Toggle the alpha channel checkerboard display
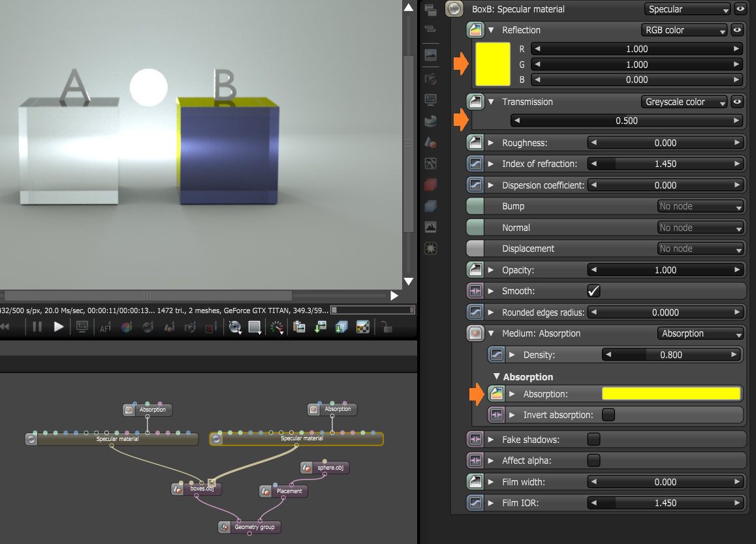This screenshot has width=756, height=544. pos(363,327)
